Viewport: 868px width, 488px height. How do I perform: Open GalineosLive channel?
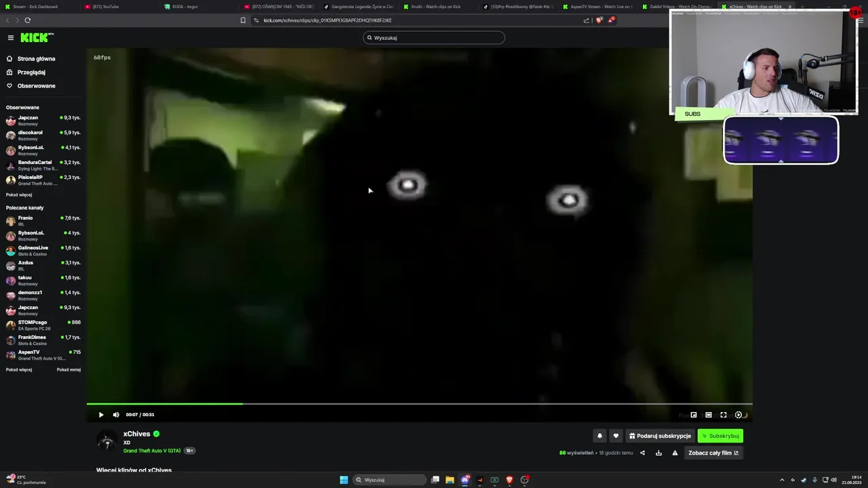pos(43,251)
